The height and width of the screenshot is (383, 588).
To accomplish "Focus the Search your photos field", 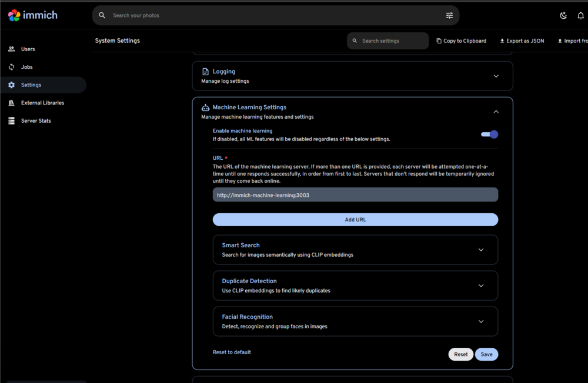I will 276,15.
